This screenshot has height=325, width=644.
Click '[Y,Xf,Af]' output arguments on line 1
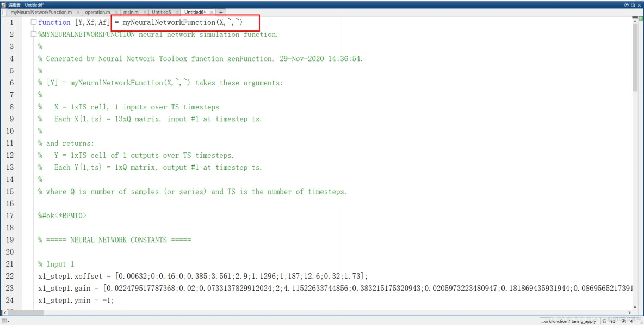click(92, 23)
